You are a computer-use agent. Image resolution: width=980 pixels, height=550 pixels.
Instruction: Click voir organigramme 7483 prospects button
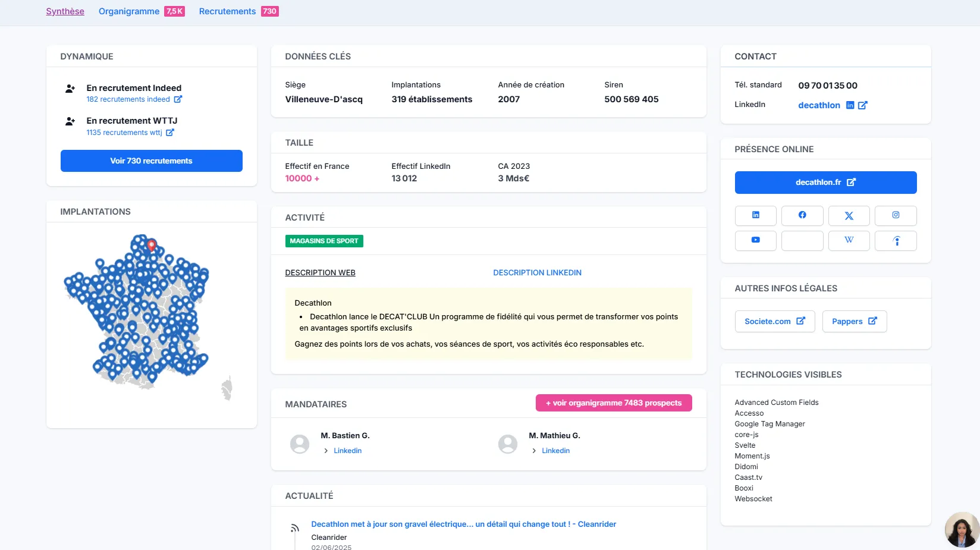pyautogui.click(x=614, y=403)
